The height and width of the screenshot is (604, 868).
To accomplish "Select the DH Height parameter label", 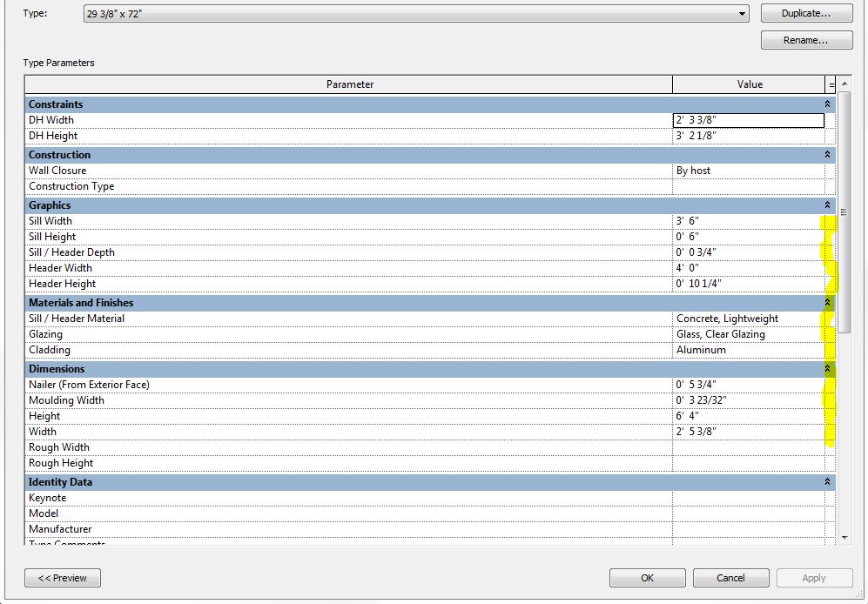I will click(x=53, y=136).
